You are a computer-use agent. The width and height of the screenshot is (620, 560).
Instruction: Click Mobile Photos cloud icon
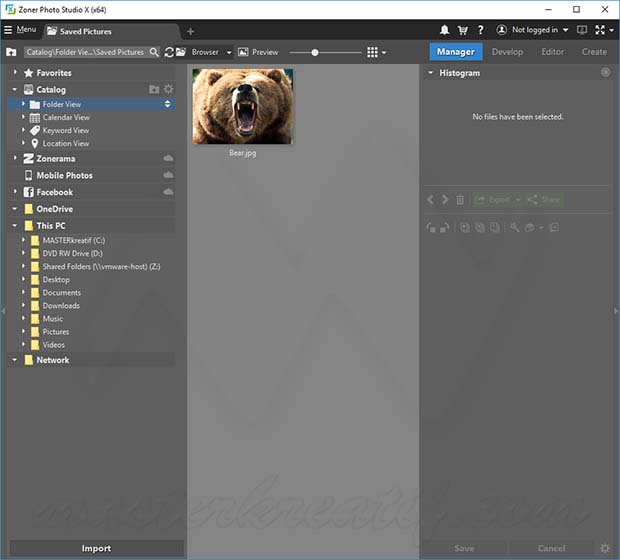pos(168,175)
